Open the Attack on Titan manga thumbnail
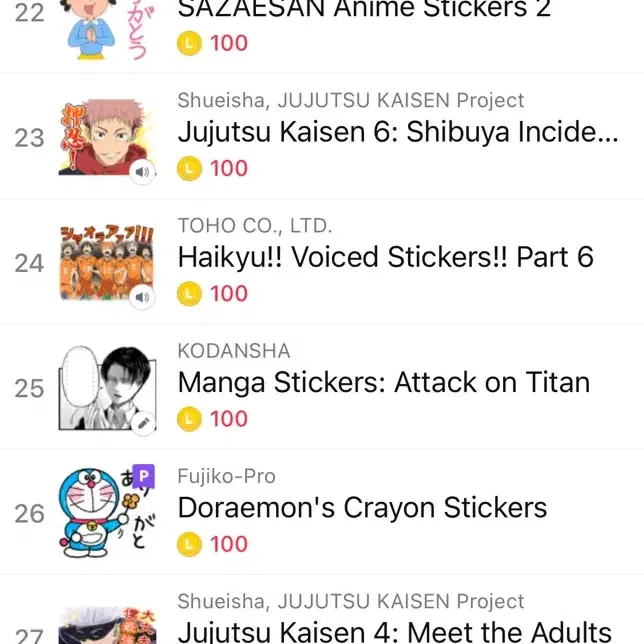 pos(107,388)
